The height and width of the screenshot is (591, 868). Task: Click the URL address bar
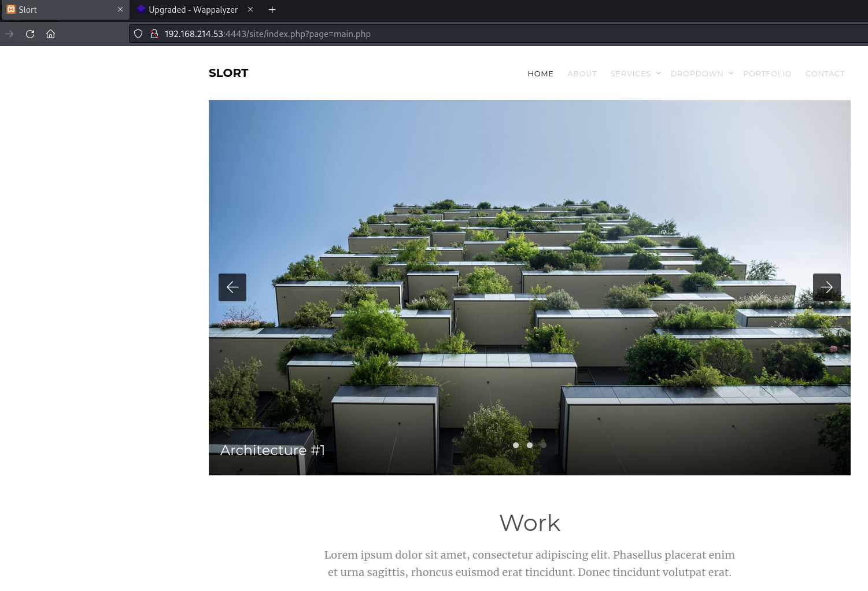463,34
